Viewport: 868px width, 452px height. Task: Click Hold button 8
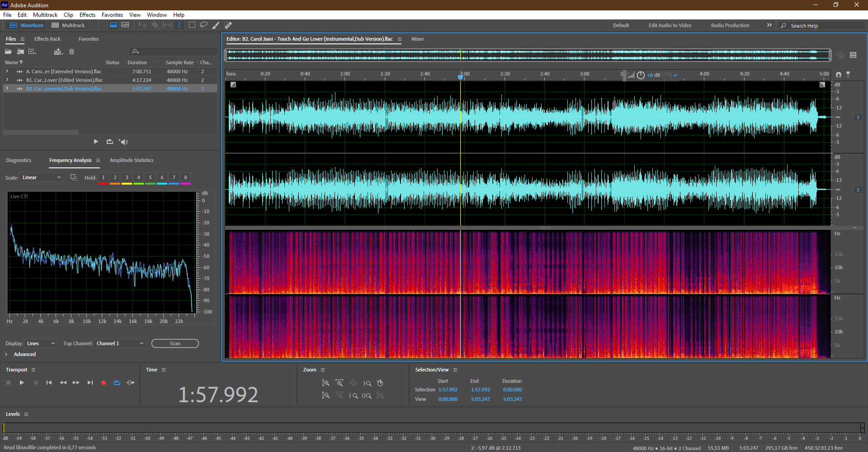[x=185, y=178]
